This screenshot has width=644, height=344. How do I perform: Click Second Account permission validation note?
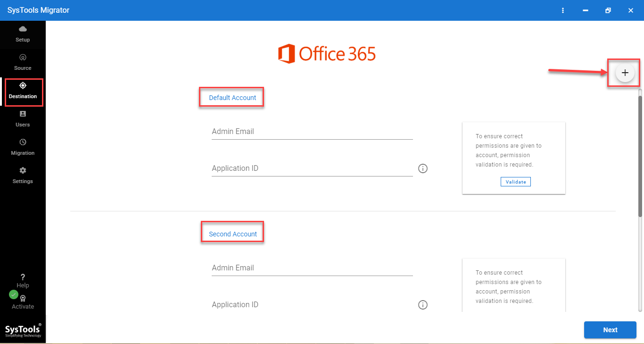pos(509,287)
